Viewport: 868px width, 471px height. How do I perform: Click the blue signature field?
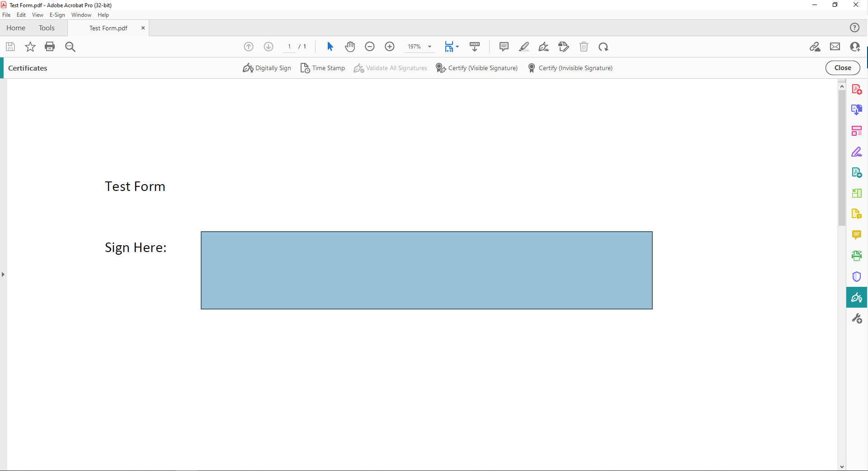426,270
